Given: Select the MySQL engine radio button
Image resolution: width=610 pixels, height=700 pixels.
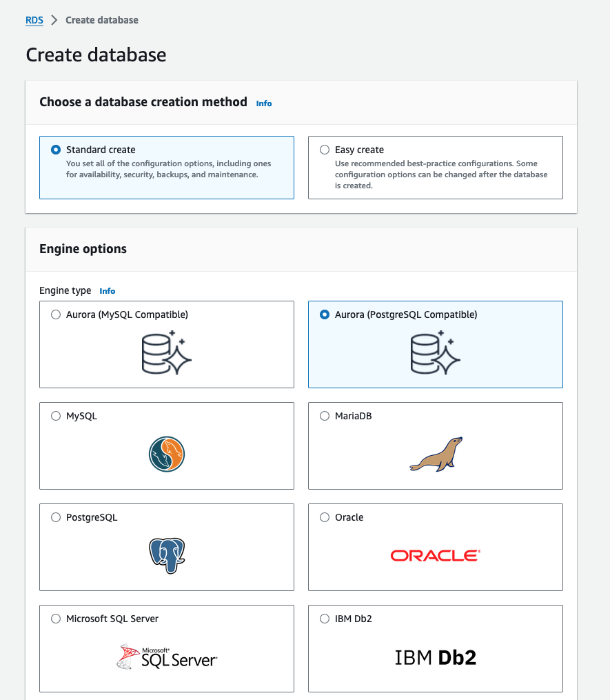Looking at the screenshot, I should coord(56,416).
